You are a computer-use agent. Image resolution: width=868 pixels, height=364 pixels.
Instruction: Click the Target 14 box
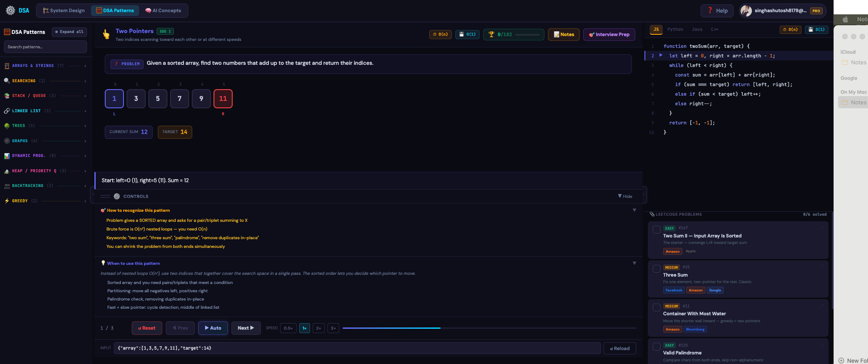pos(175,132)
